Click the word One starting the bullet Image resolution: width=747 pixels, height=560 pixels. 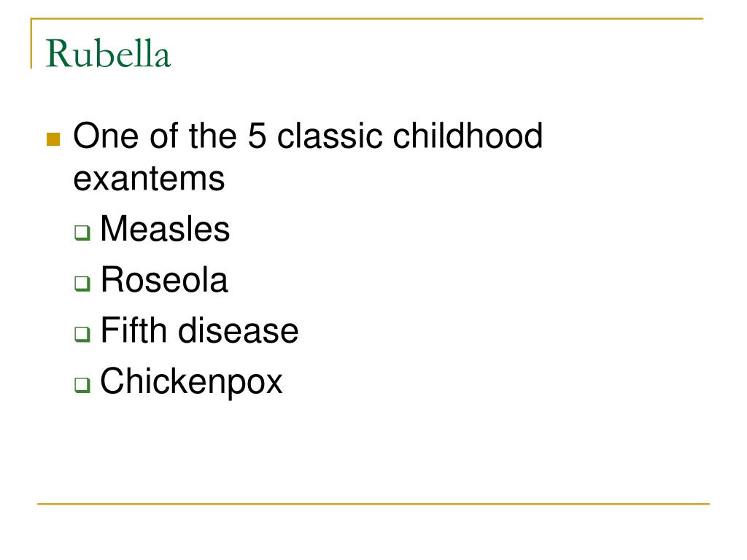[106, 136]
